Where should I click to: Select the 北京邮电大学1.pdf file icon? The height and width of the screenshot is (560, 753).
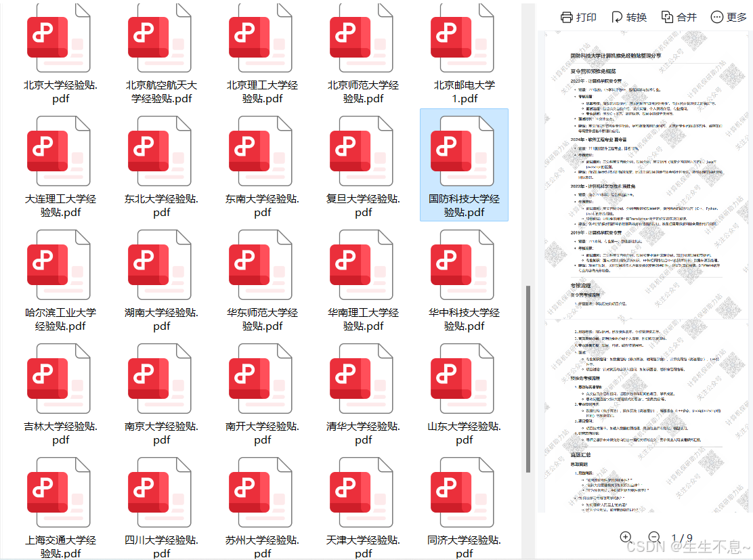(462, 38)
